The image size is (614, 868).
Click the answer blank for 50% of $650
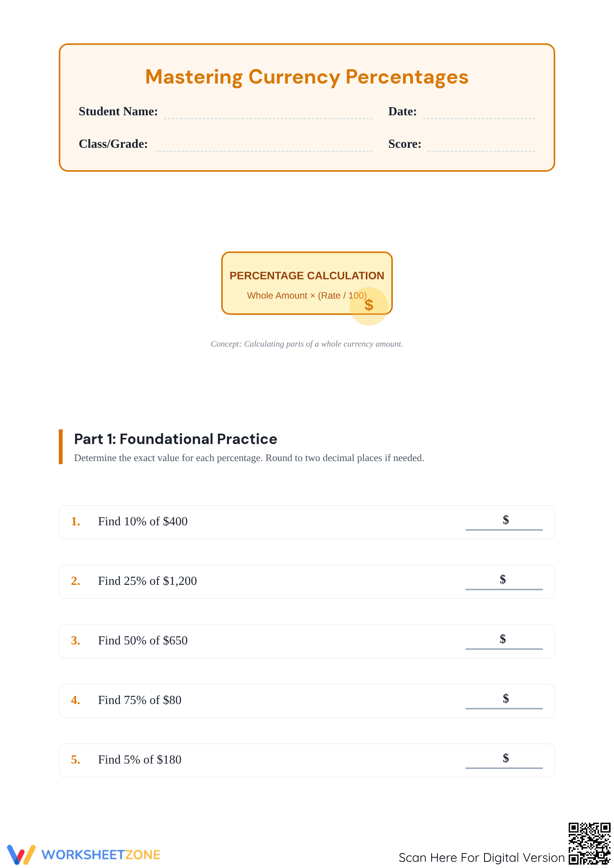coord(504,641)
